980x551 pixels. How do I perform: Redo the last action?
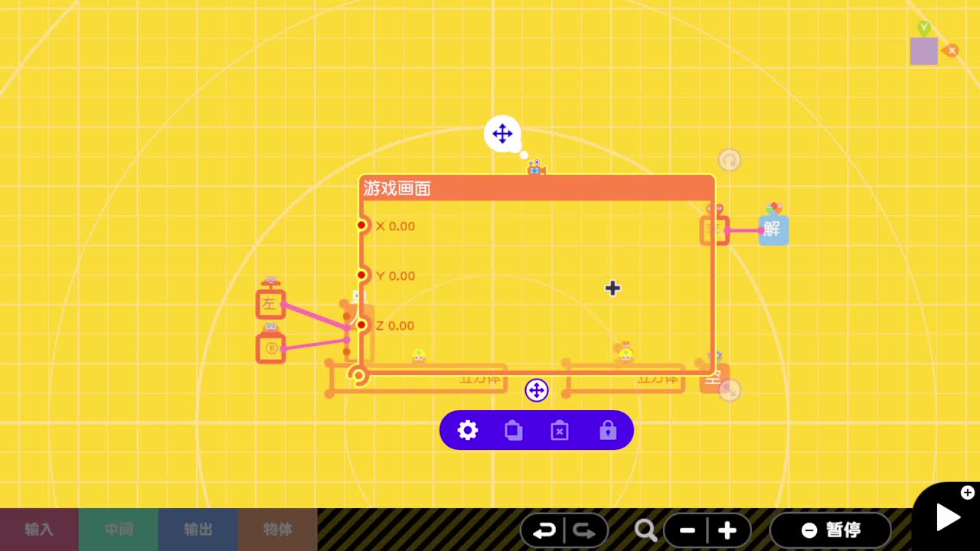point(586,530)
